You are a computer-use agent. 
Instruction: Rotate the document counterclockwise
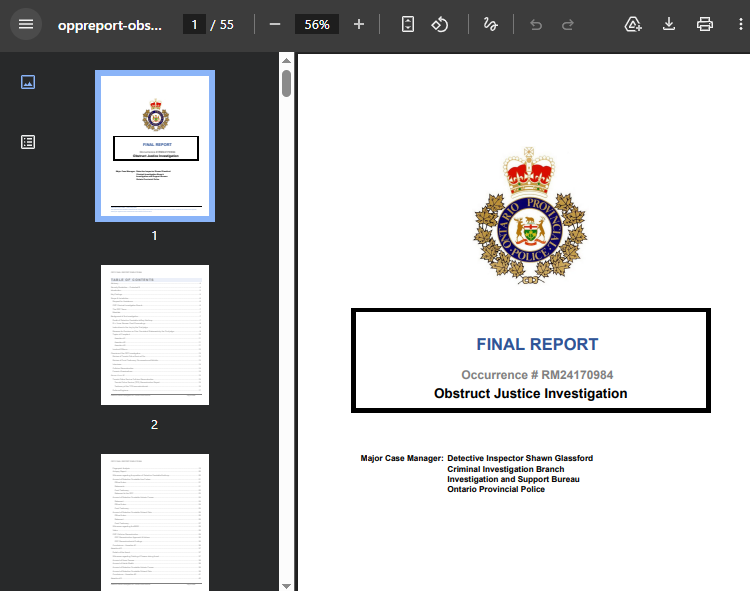click(440, 24)
